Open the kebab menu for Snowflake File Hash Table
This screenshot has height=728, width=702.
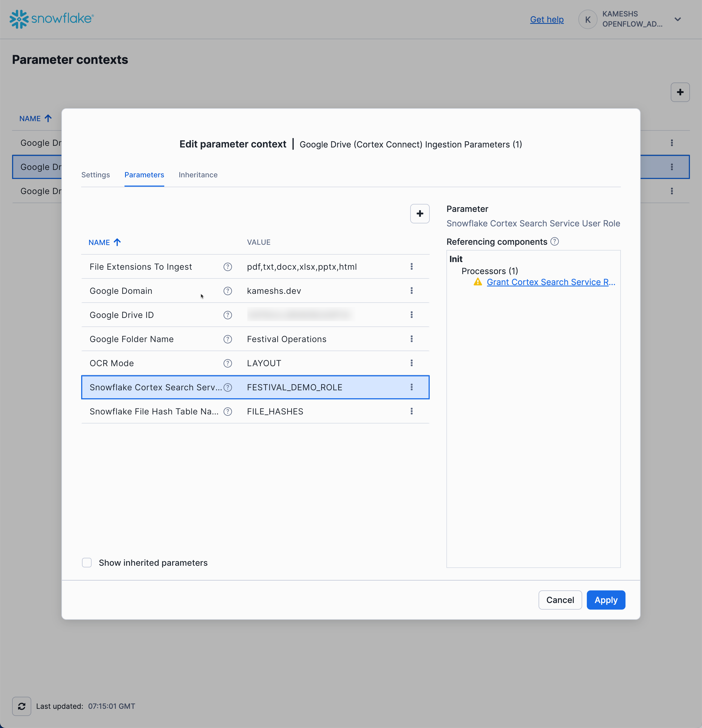(x=412, y=411)
